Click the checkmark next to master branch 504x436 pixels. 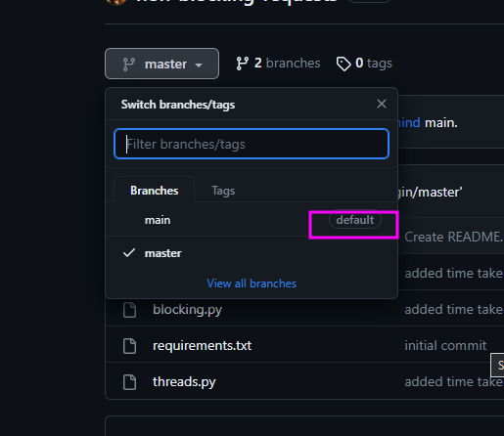point(129,253)
